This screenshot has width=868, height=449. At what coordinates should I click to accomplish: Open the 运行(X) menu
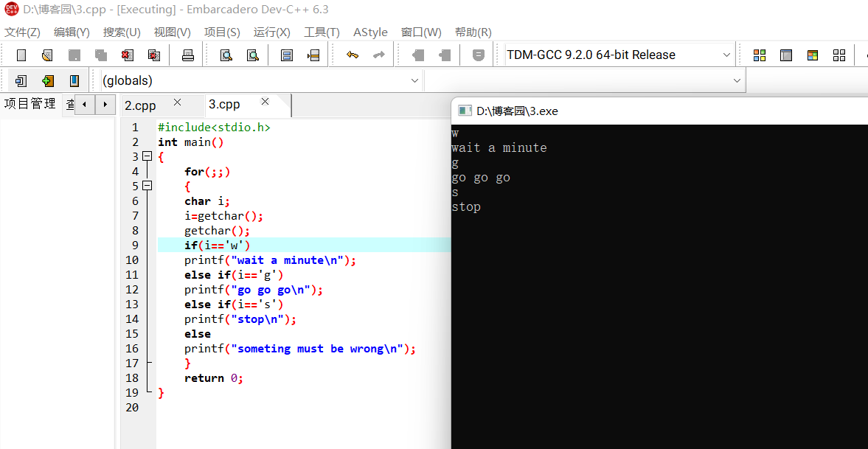(x=272, y=32)
